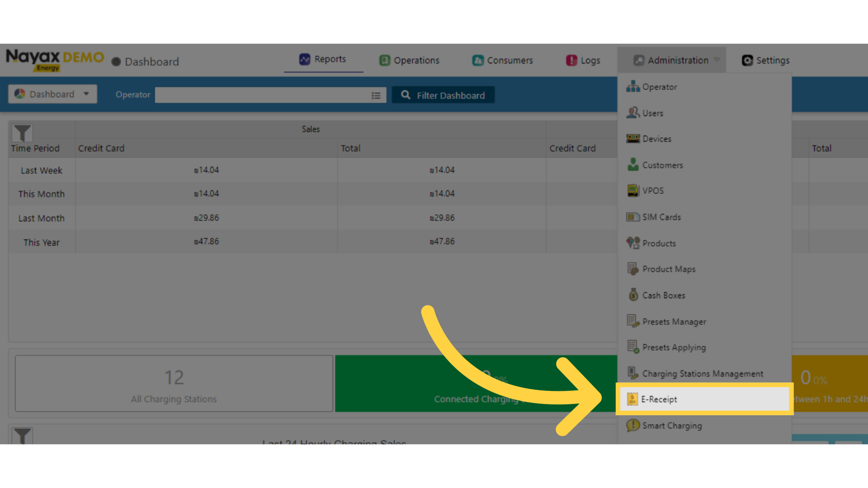868x488 pixels.
Task: Open the Consumers menu
Action: [503, 60]
